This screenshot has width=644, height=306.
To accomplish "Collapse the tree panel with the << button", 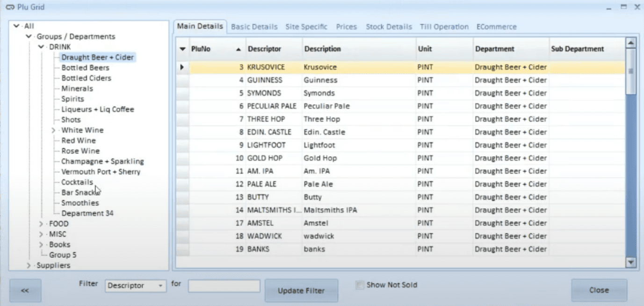I will pyautogui.click(x=25, y=290).
